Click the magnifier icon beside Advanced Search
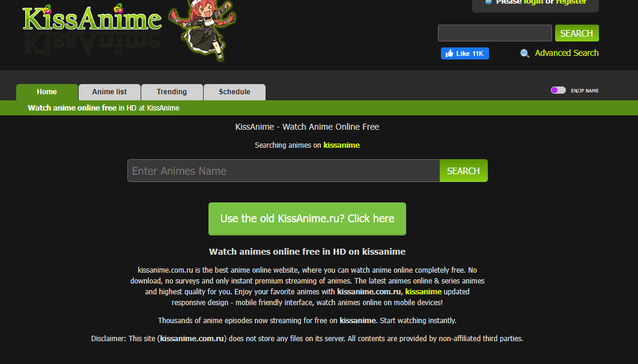 click(525, 53)
